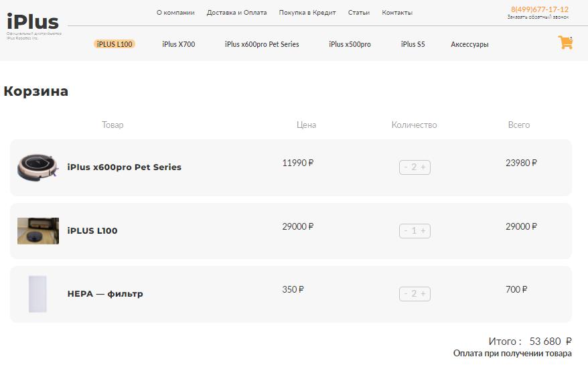Click the HEPA filter thumbnail
This screenshot has height=367, width=588.
(38, 294)
